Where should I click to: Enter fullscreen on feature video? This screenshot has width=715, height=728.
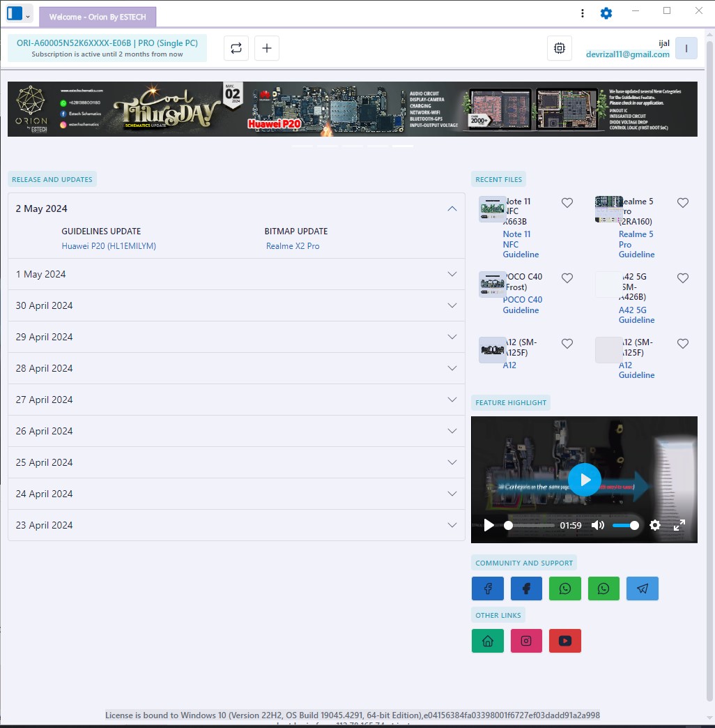(x=679, y=525)
